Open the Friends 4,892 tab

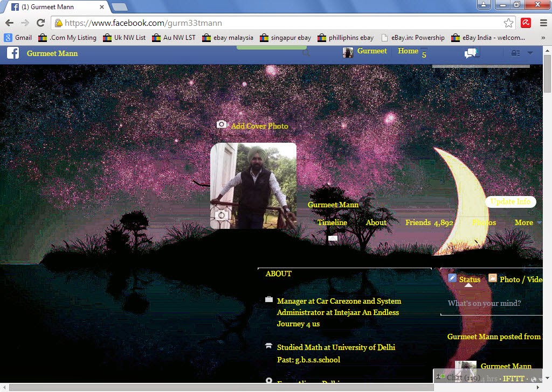(429, 222)
